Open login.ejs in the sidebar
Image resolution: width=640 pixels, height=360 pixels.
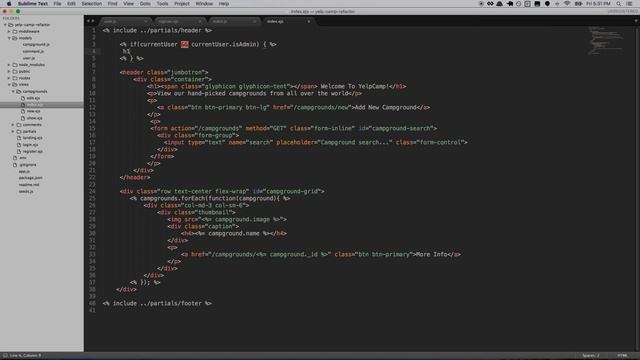pos(30,145)
